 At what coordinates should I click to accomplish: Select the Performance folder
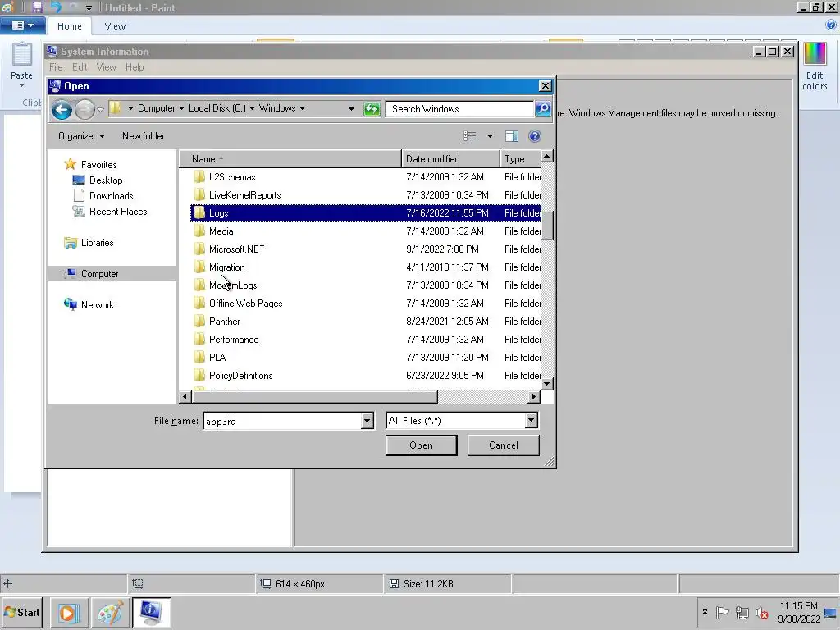tap(365, 340)
